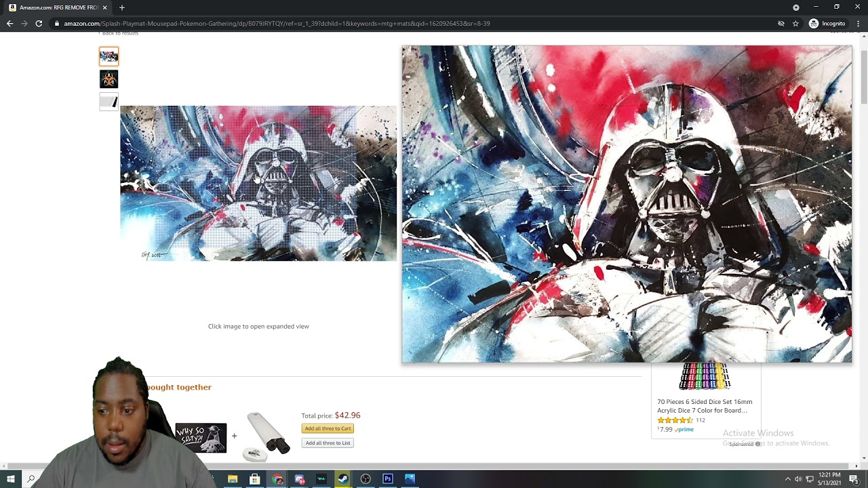
Task: Click the third-party cookies blocked eye icon
Action: [781, 24]
